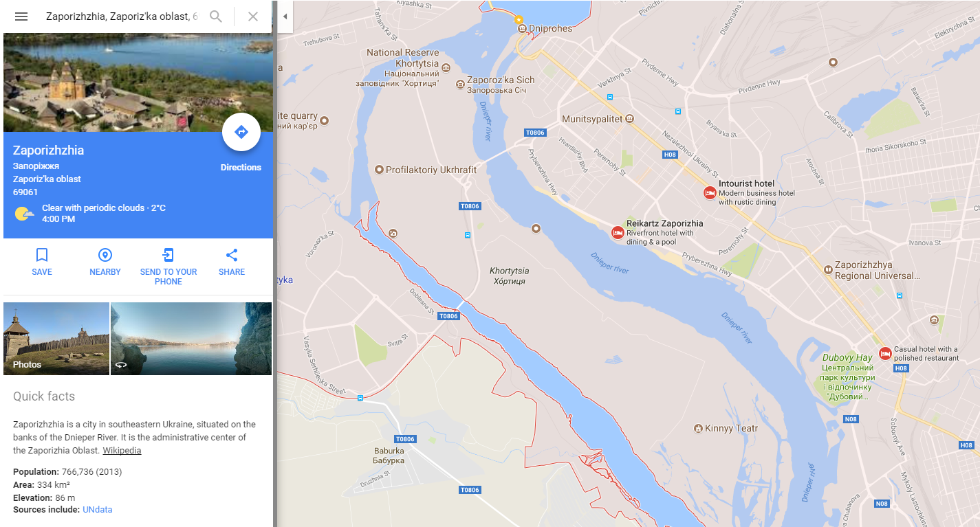Select Send to your phone
The image size is (980, 527).
(x=168, y=267)
